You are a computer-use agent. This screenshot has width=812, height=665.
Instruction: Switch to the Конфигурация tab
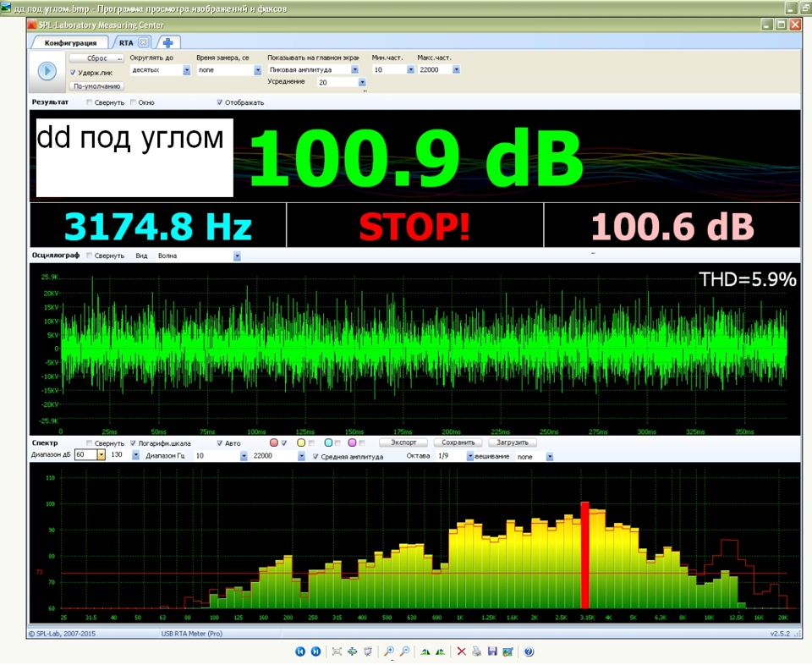pyautogui.click(x=70, y=42)
